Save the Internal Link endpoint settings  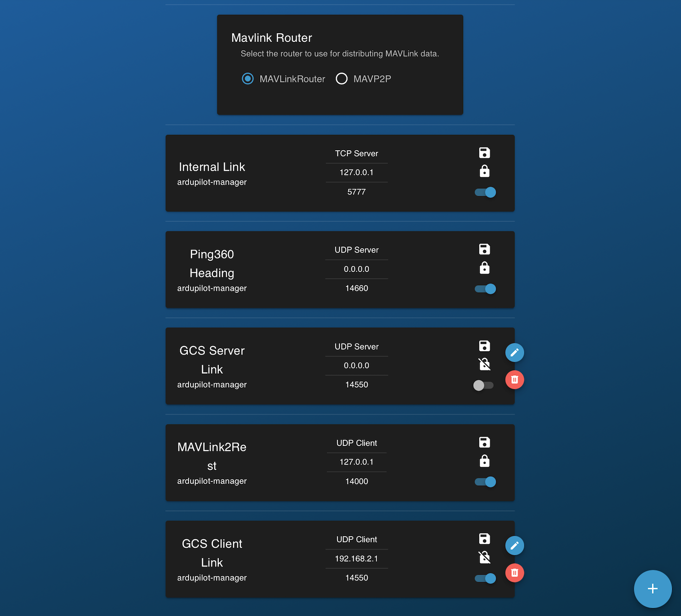point(484,153)
